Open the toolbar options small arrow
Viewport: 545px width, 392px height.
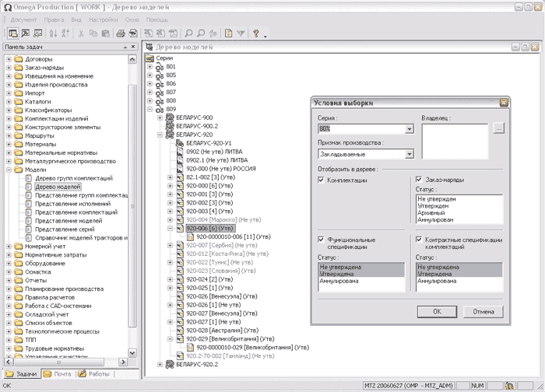click(x=265, y=36)
